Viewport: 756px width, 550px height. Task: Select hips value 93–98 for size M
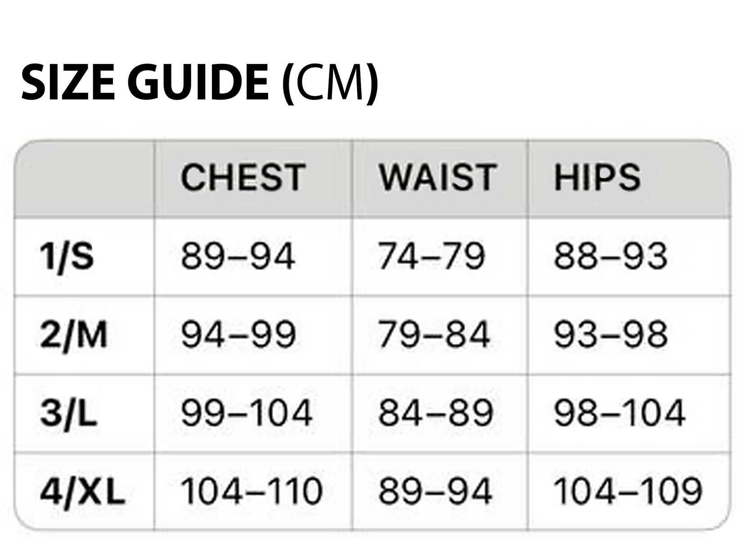[x=611, y=334]
